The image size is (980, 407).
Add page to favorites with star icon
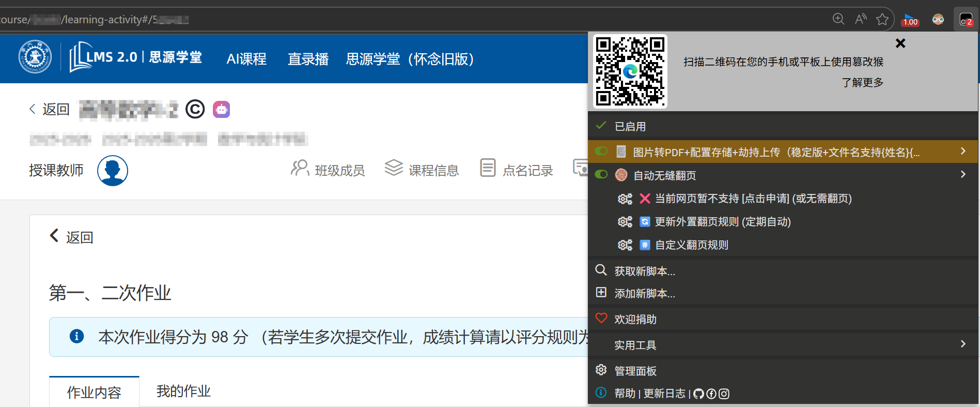pos(882,20)
